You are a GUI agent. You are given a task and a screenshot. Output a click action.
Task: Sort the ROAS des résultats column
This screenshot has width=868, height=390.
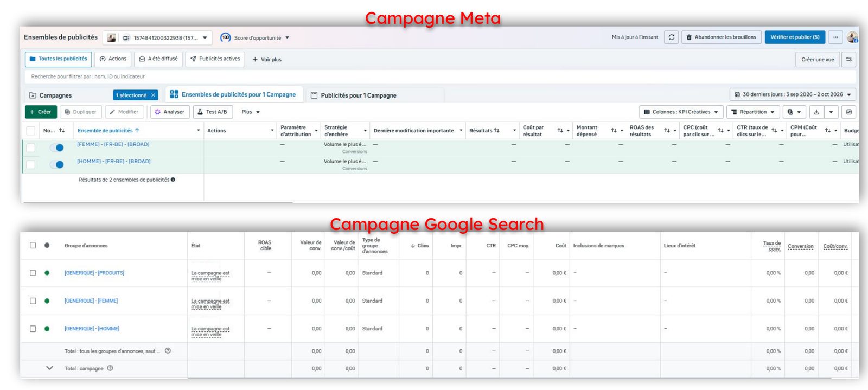pos(667,131)
